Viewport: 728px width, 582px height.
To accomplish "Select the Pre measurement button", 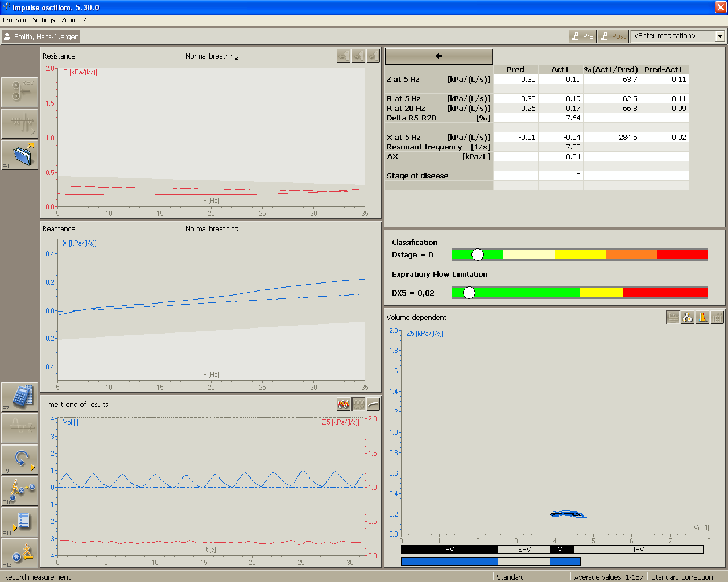I will (582, 36).
